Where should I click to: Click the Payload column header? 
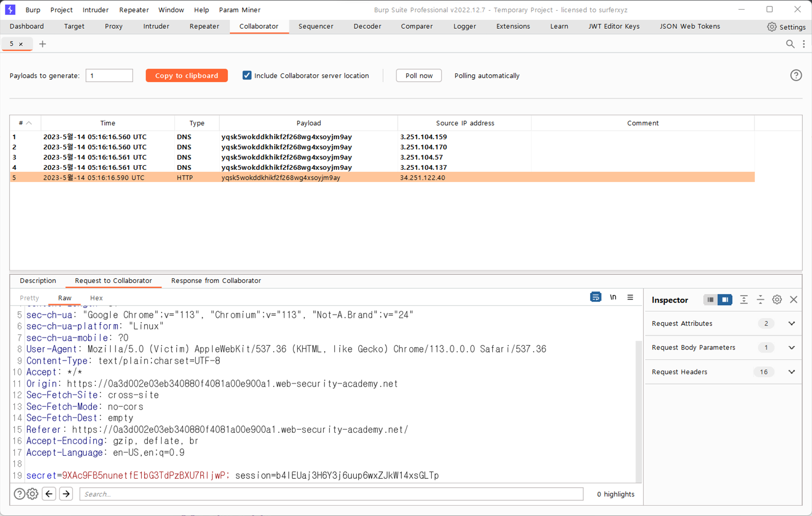point(308,123)
